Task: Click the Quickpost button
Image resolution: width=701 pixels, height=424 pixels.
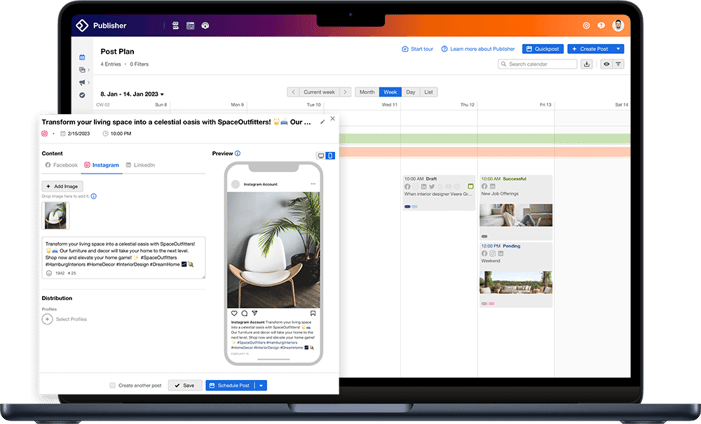Action: coord(543,49)
